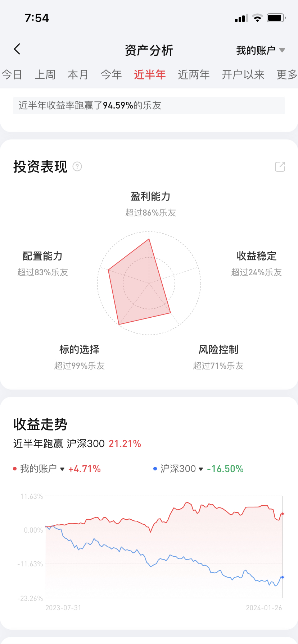Tap the back arrow icon
Screen dimensions: 298x644
point(17,49)
